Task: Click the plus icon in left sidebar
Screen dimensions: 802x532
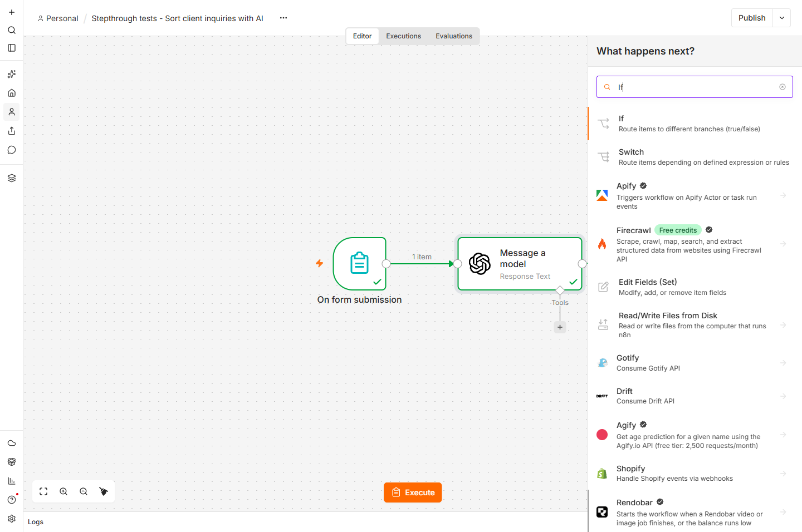Action: pyautogui.click(x=12, y=12)
